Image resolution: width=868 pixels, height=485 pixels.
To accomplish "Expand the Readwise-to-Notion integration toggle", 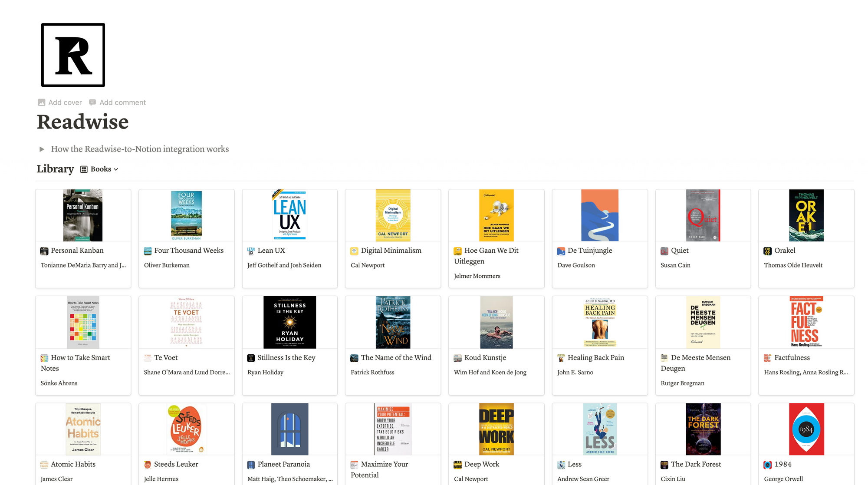I will pyautogui.click(x=42, y=149).
